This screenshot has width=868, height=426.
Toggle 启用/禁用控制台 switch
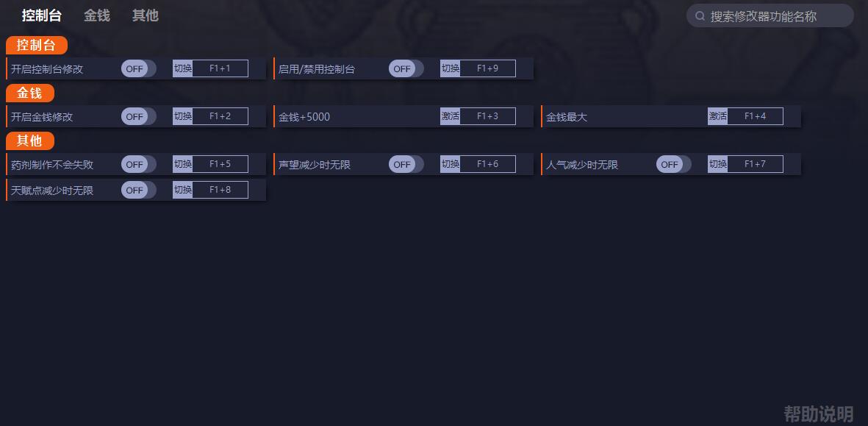(406, 68)
